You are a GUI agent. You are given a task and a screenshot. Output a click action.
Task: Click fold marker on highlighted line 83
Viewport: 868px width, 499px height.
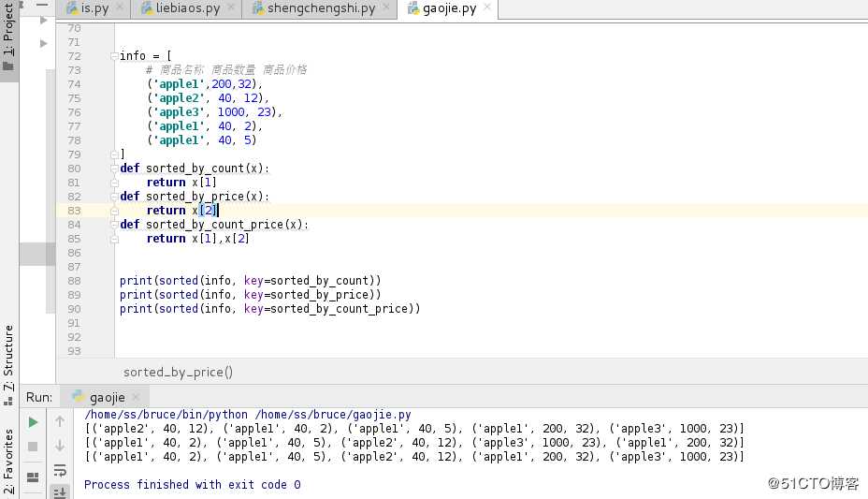(114, 211)
